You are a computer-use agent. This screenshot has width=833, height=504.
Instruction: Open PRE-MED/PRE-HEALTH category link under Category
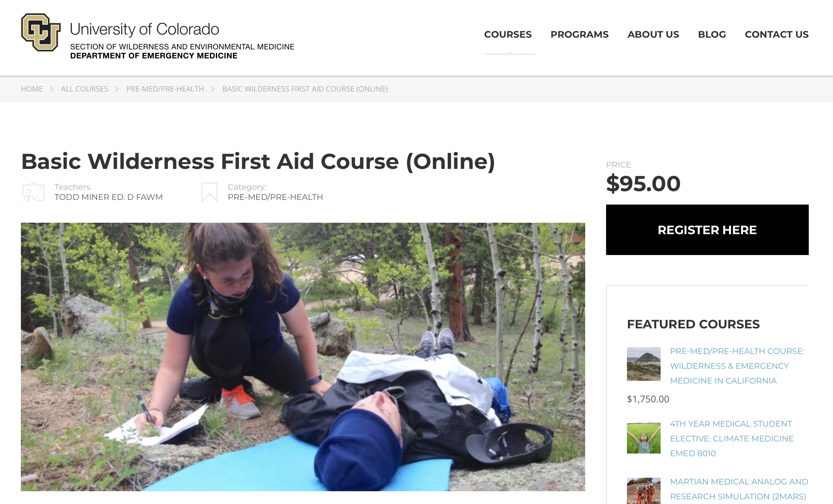(275, 197)
